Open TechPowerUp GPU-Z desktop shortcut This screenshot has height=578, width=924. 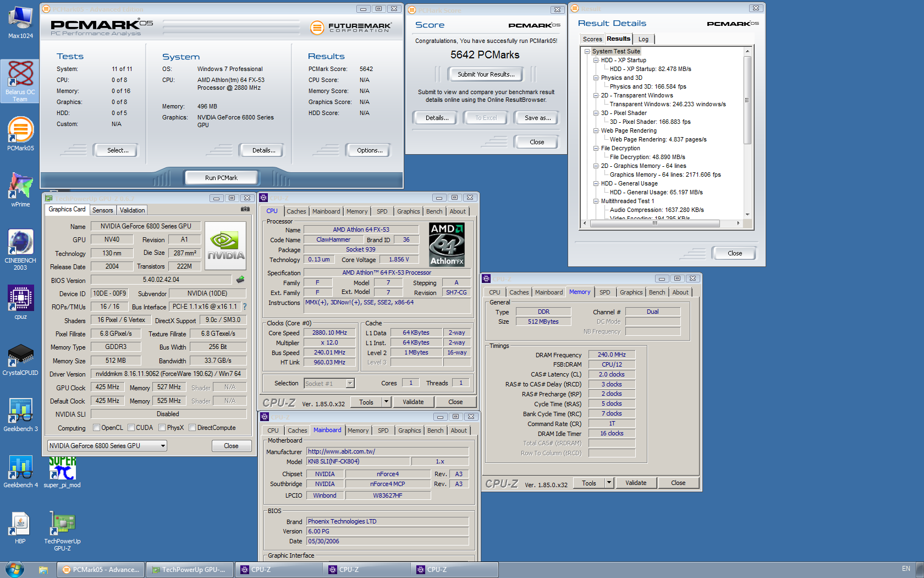click(x=62, y=531)
